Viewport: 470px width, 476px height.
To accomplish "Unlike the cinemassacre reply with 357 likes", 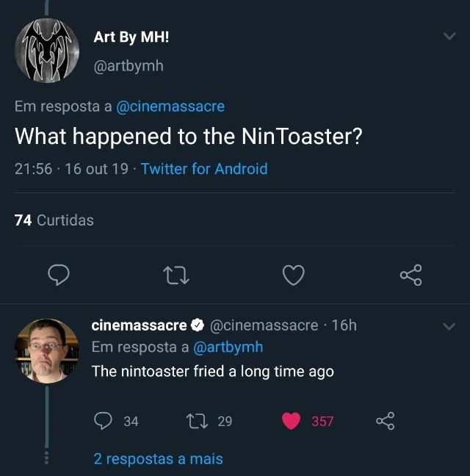I will (292, 421).
